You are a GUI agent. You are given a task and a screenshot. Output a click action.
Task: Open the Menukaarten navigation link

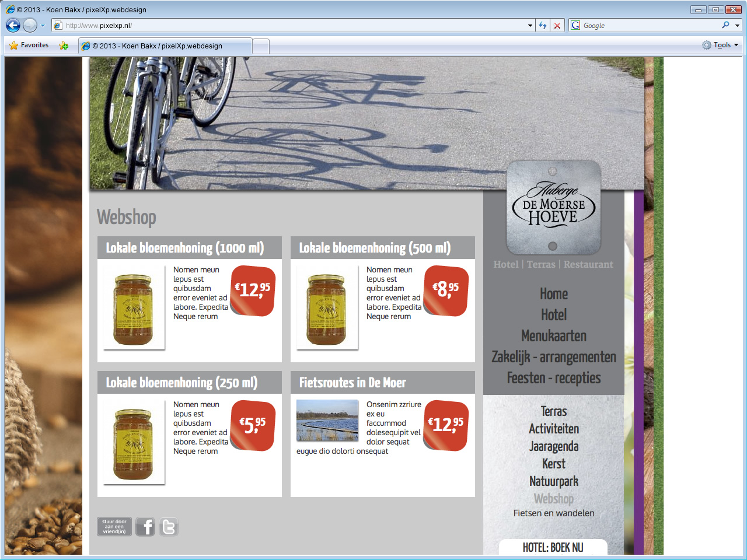coord(553,336)
